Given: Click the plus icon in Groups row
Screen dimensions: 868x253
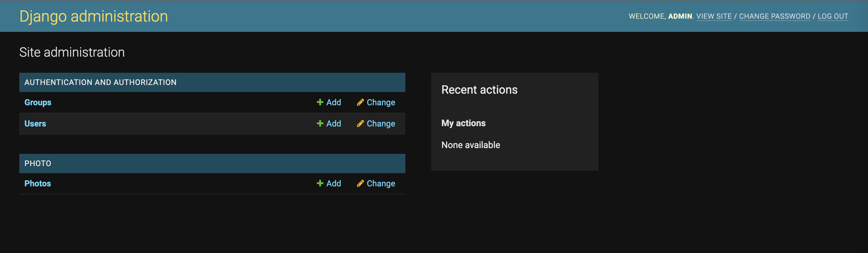Looking at the screenshot, I should tap(320, 102).
